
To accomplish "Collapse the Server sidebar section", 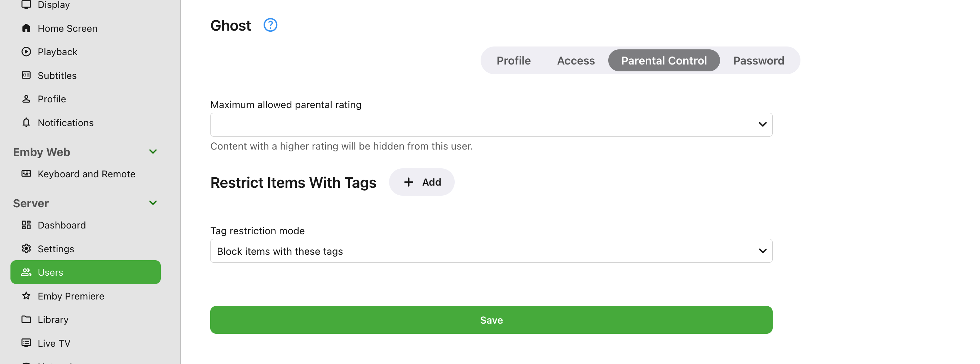I will pos(153,203).
